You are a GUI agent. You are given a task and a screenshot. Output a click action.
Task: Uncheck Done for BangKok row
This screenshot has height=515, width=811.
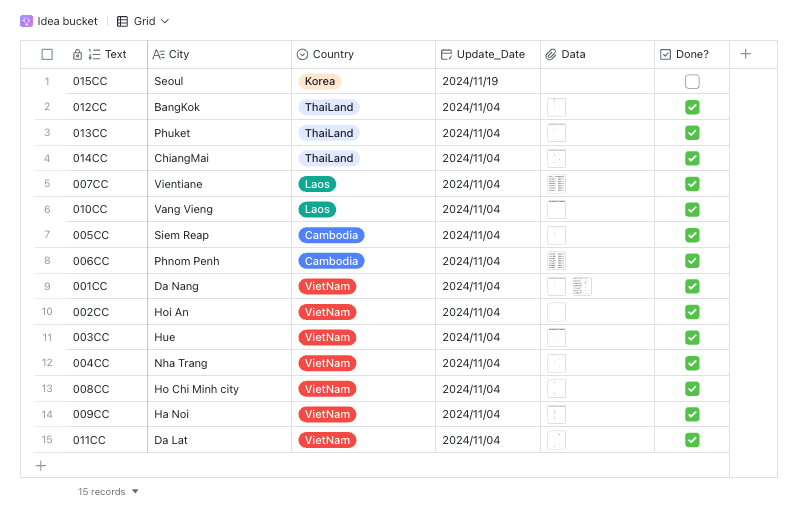tap(692, 107)
